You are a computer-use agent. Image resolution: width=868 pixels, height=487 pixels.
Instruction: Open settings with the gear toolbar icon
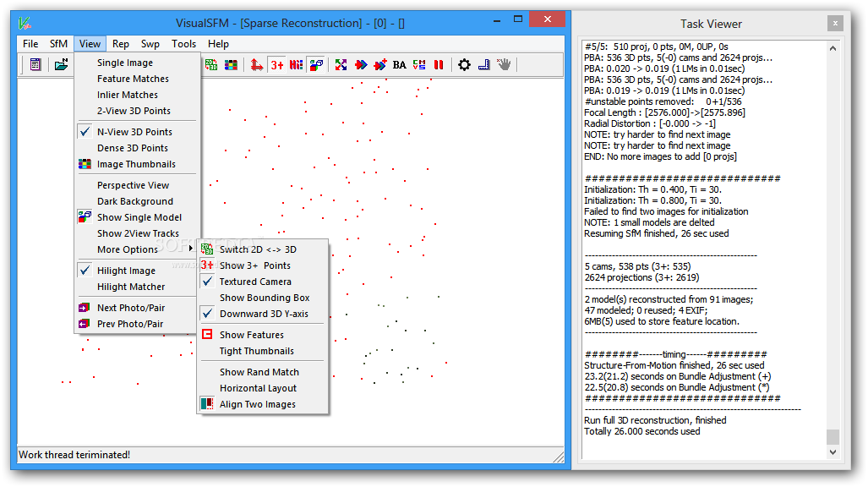[x=465, y=65]
